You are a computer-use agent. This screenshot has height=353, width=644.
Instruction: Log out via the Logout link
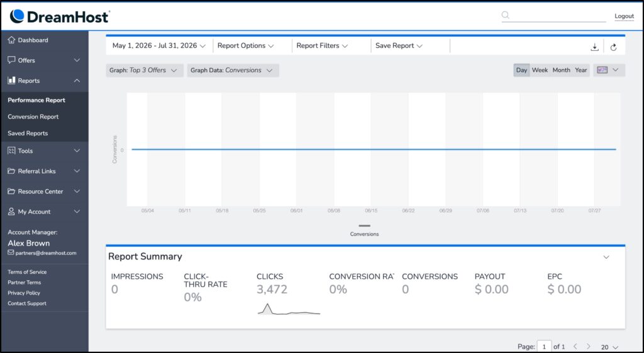tap(624, 16)
